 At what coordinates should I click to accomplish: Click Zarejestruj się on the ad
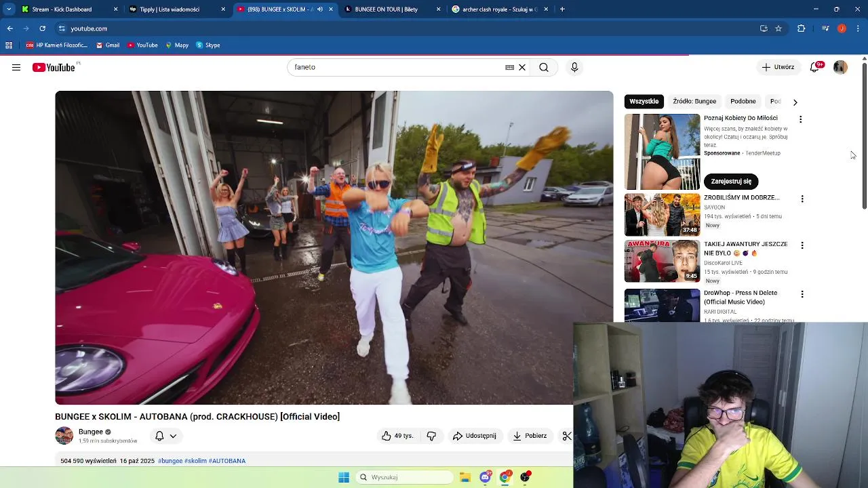click(x=731, y=182)
